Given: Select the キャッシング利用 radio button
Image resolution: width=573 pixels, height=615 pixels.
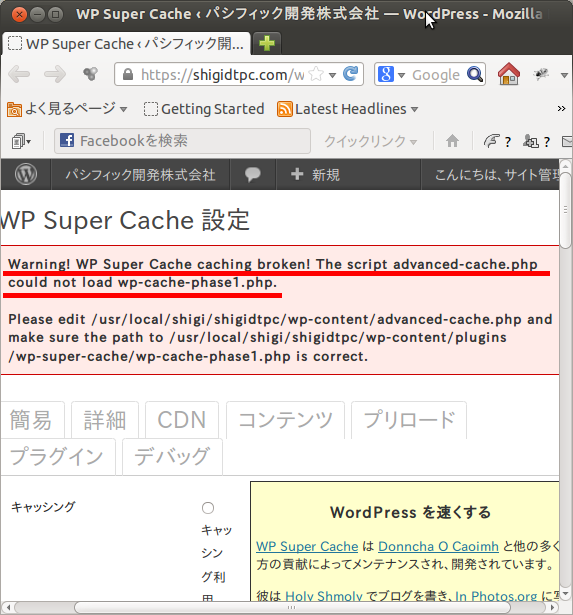Looking at the screenshot, I should 208,508.
